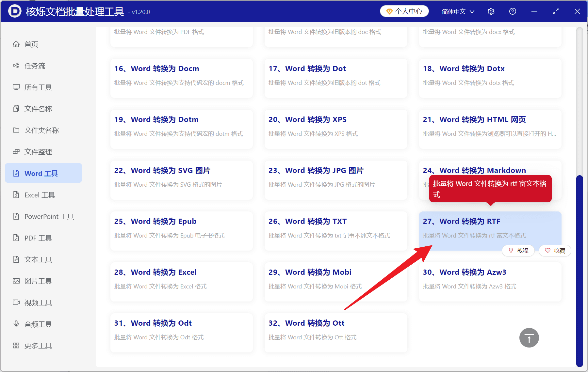The image size is (588, 372).
Task: Toggle favorite with the 收藏 heart button
Action: (555, 251)
